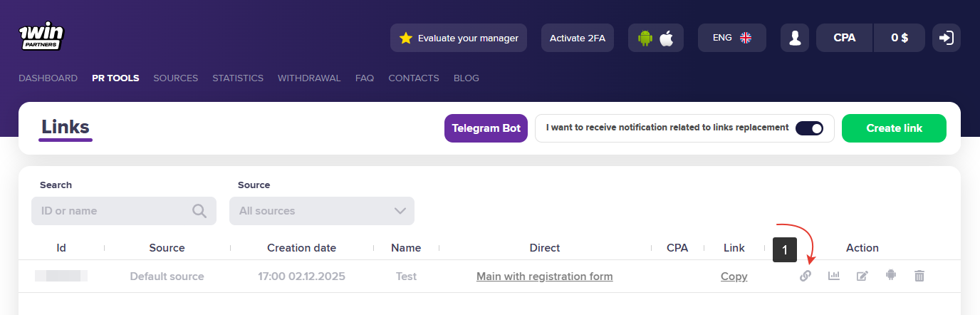980x315 pixels.
Task: Expand the All sources dropdown
Action: pos(322,211)
